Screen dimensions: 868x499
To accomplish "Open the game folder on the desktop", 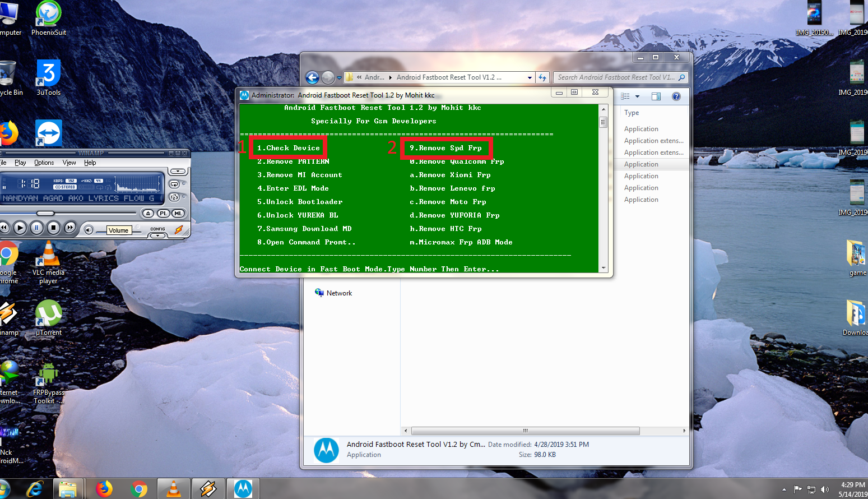I will click(x=856, y=258).
